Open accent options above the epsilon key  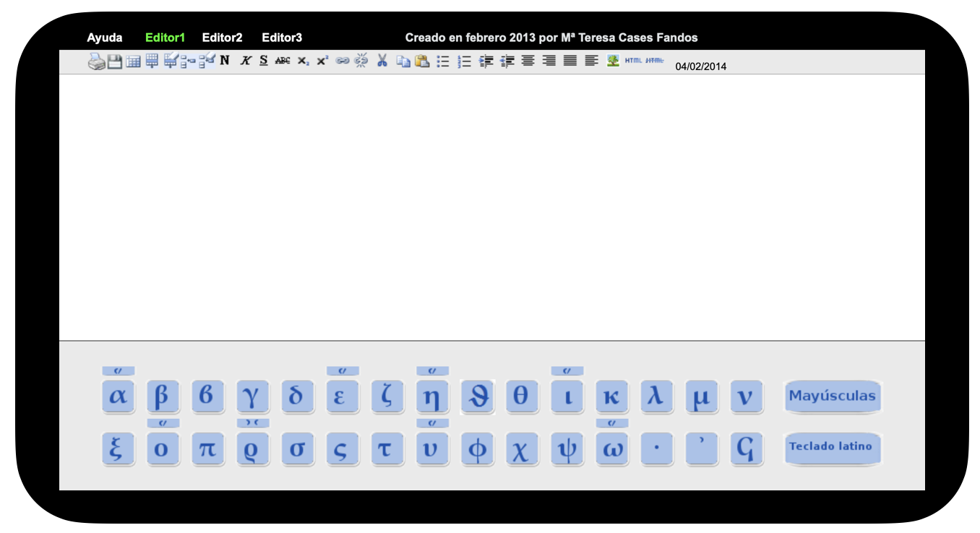343,371
